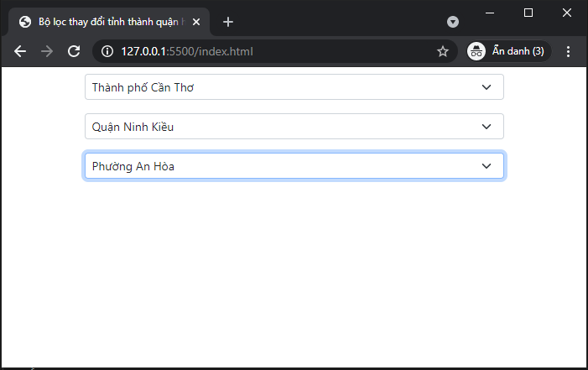Click the site information icon
Image resolution: width=588 pixels, height=370 pixels.
(x=107, y=51)
